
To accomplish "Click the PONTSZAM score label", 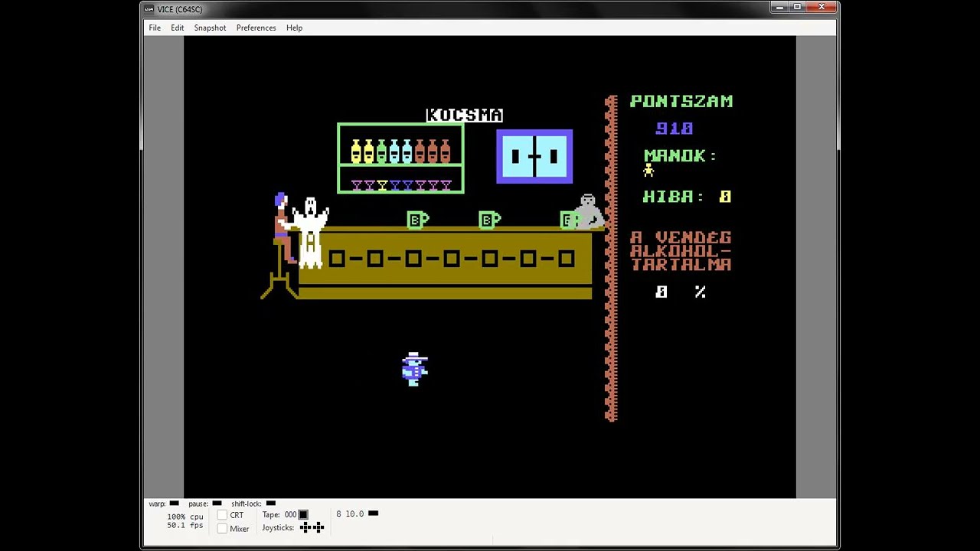I will click(681, 101).
